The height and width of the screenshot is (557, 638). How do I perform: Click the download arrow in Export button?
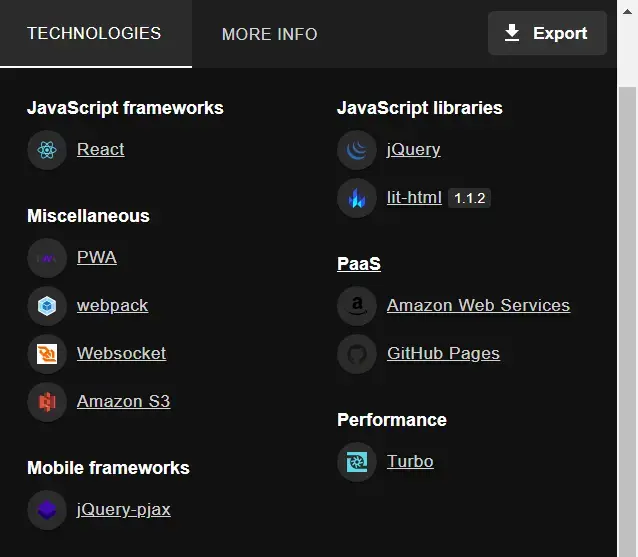pyautogui.click(x=511, y=33)
